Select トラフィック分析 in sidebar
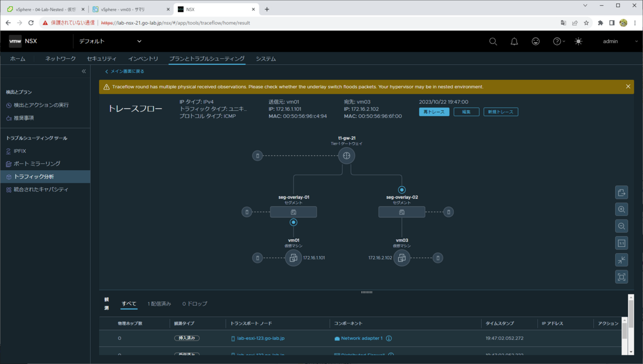The image size is (643, 364). pyautogui.click(x=45, y=177)
